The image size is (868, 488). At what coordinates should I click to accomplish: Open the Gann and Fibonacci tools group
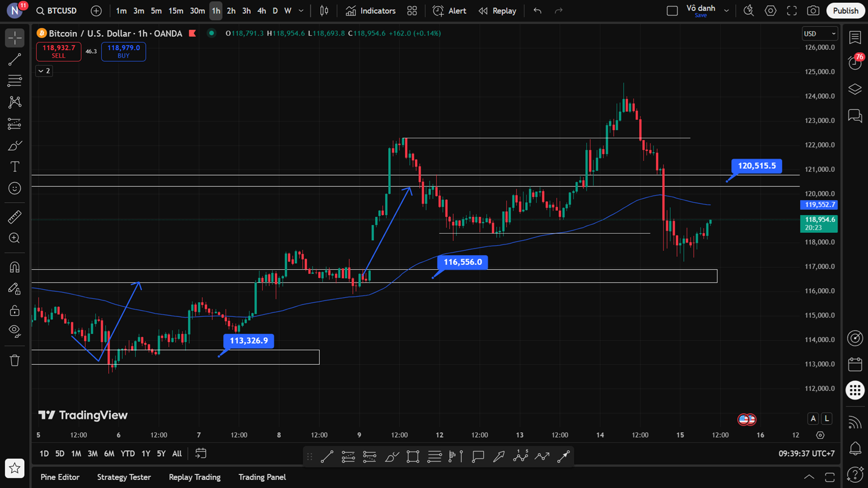click(15, 81)
